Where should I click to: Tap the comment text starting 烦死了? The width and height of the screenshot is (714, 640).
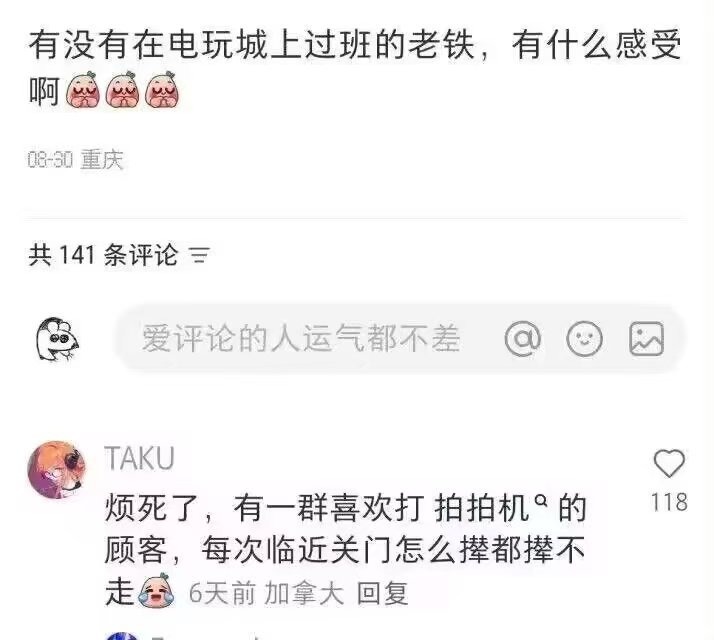(345, 549)
